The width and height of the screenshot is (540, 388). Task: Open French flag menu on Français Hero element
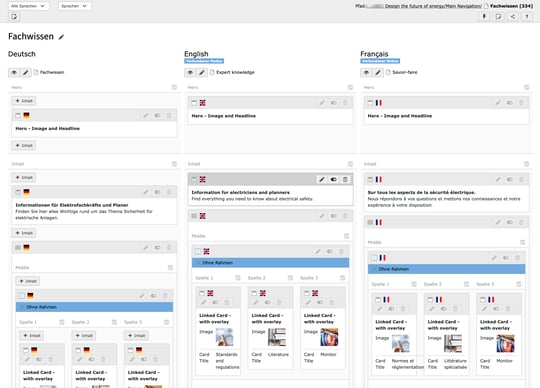pyautogui.click(x=379, y=103)
